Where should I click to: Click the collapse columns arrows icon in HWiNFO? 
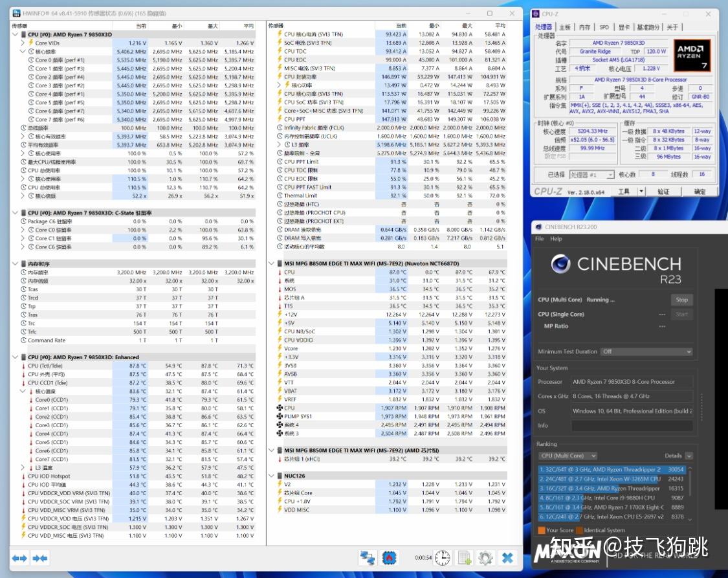[40, 558]
